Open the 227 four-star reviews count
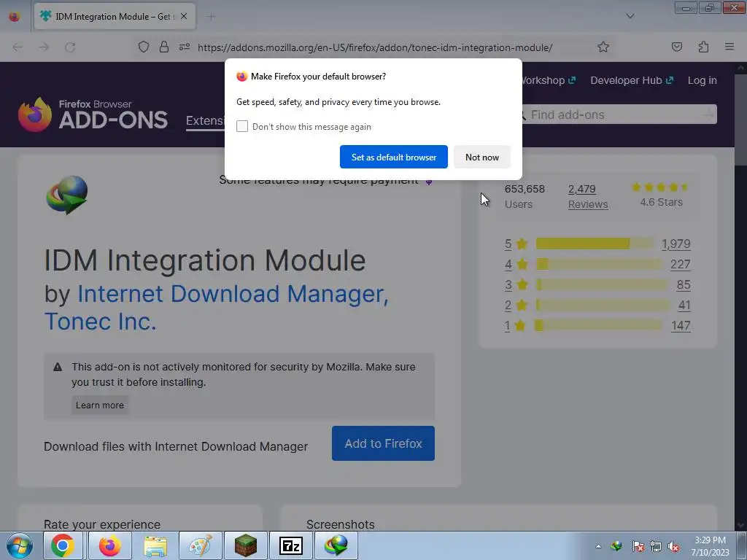The width and height of the screenshot is (747, 560). [x=681, y=264]
